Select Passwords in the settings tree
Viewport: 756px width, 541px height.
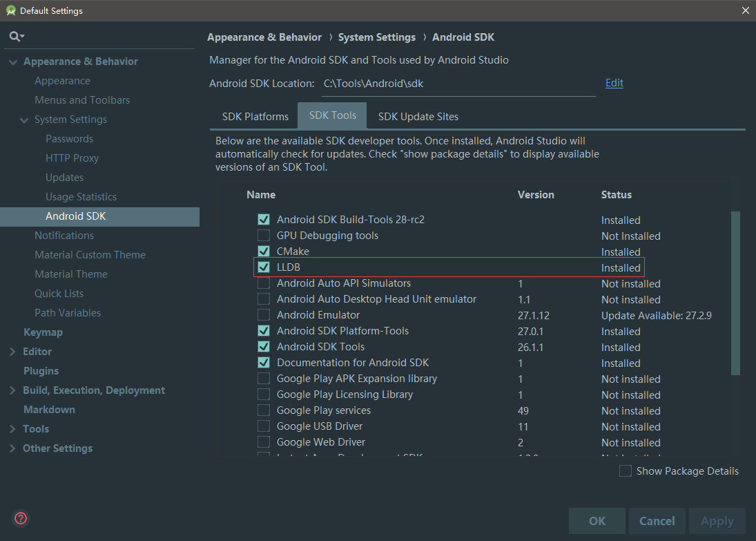tap(70, 138)
